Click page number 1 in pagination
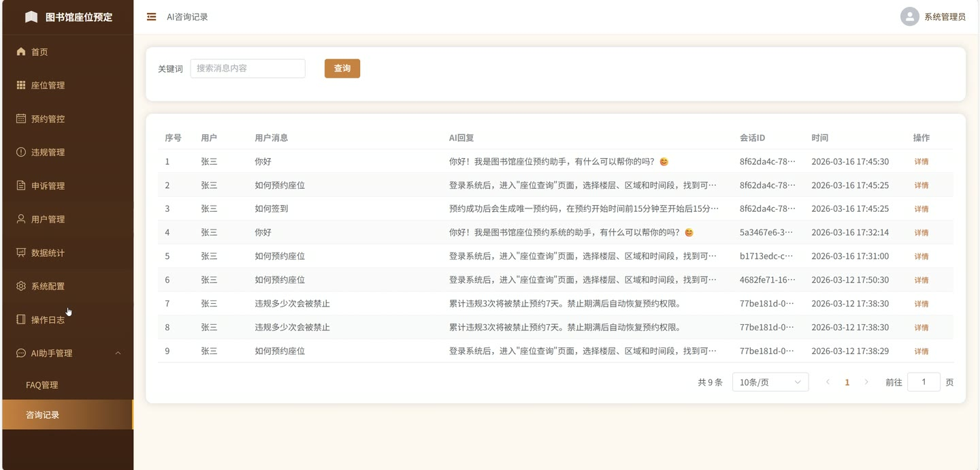This screenshot has height=470, width=980. (847, 382)
